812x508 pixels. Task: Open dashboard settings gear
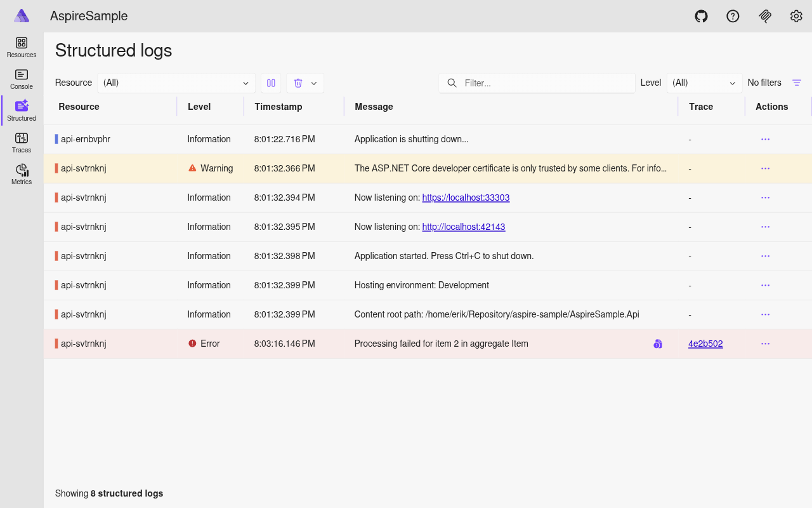tap(796, 16)
